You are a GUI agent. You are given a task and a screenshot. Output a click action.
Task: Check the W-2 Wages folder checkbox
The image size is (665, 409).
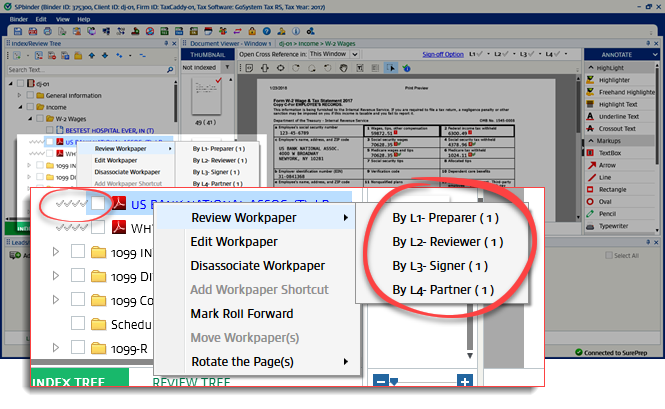click(40, 118)
